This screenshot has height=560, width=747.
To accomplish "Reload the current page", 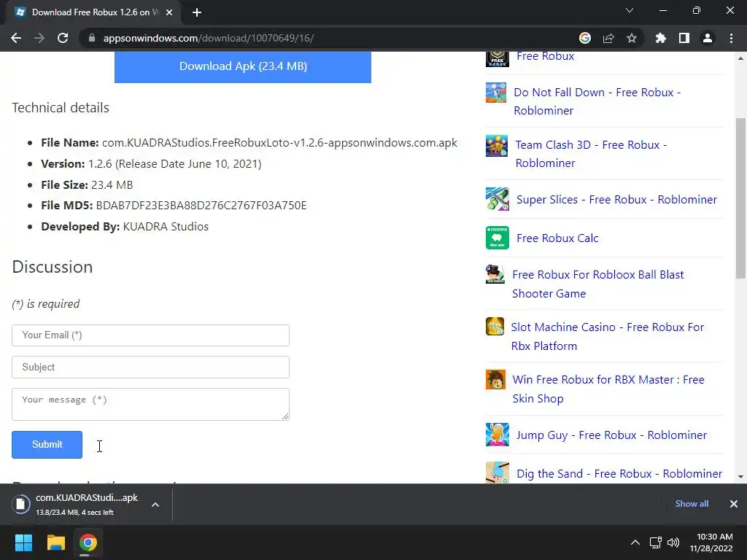I will [x=63, y=38].
